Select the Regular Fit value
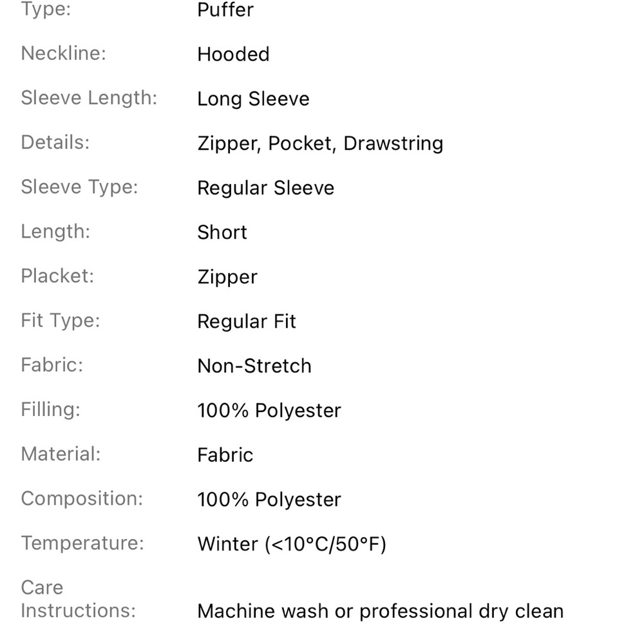The height and width of the screenshot is (644, 644). [x=247, y=321]
